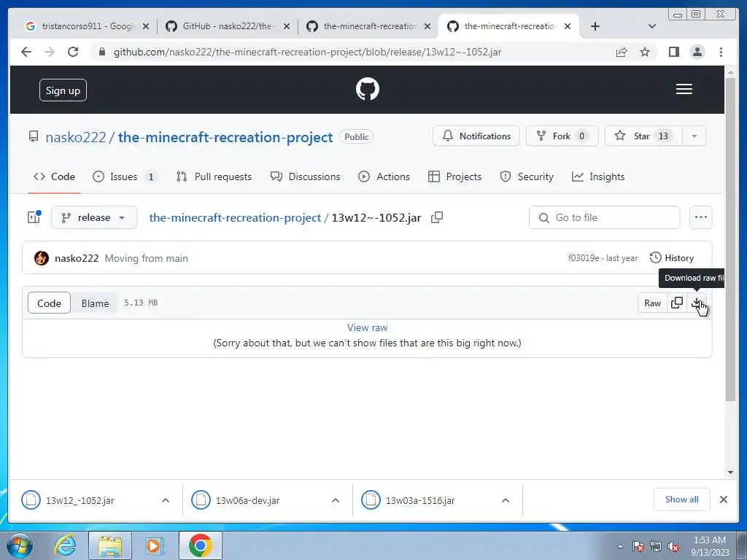Switch to GitHub - nasko222 browser tab
Screen dimensions: 747x560
(x=228, y=26)
